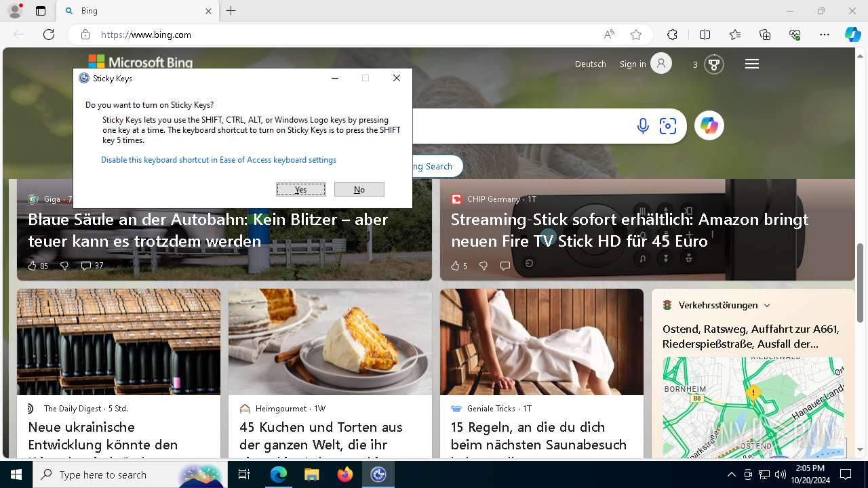This screenshot has width=868, height=488.
Task: Open The Daily Digest bottles thumbnail
Action: point(119,342)
